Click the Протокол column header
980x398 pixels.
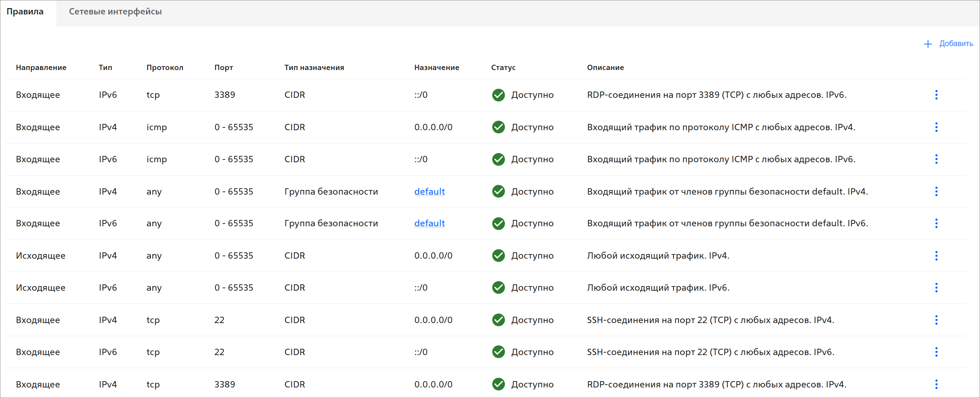tap(165, 67)
